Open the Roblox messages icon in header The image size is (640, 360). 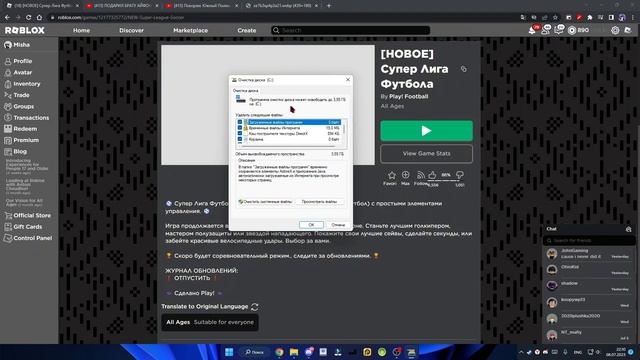[558, 30]
